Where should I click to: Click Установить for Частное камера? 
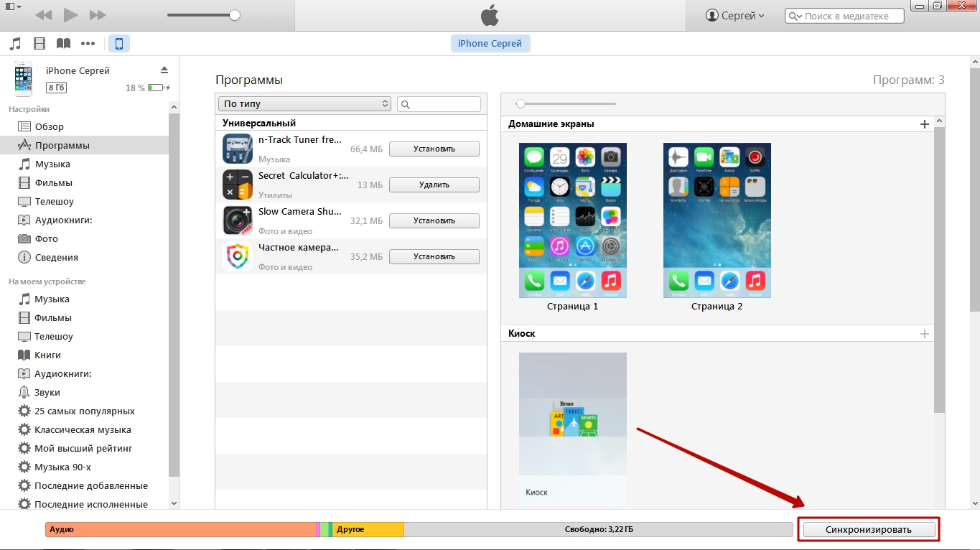point(434,256)
